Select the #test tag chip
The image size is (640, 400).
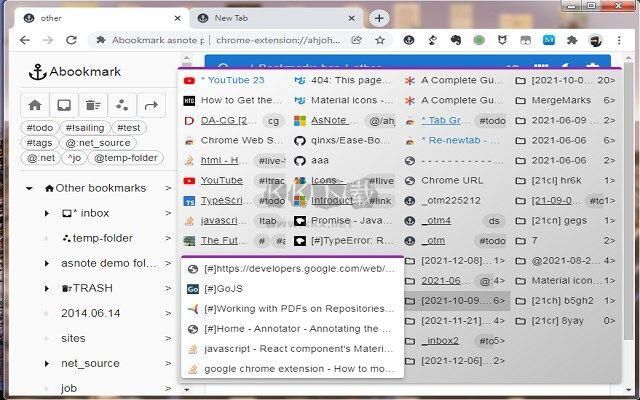(x=129, y=128)
